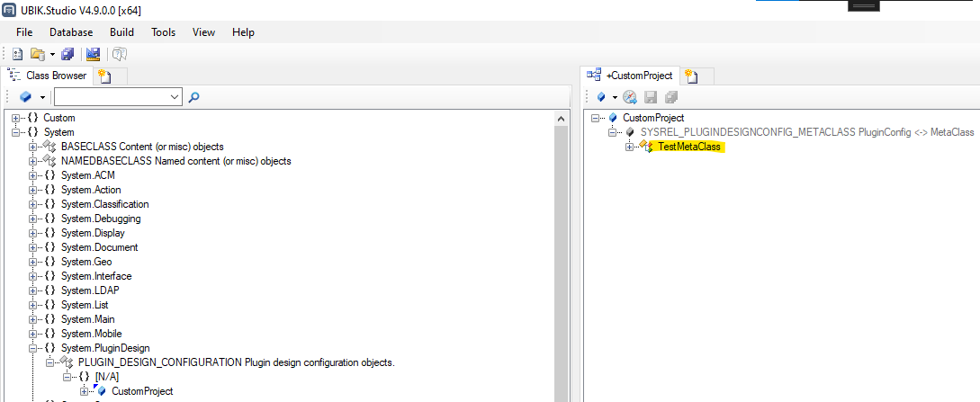Open the dropdown arrow next to folder icon

pos(52,55)
